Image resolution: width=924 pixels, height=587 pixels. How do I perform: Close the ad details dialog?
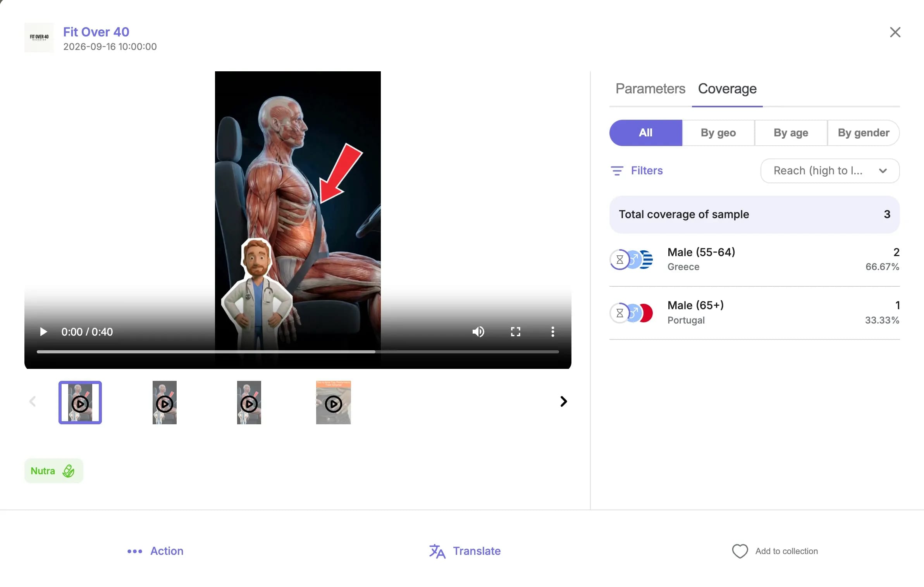tap(895, 32)
